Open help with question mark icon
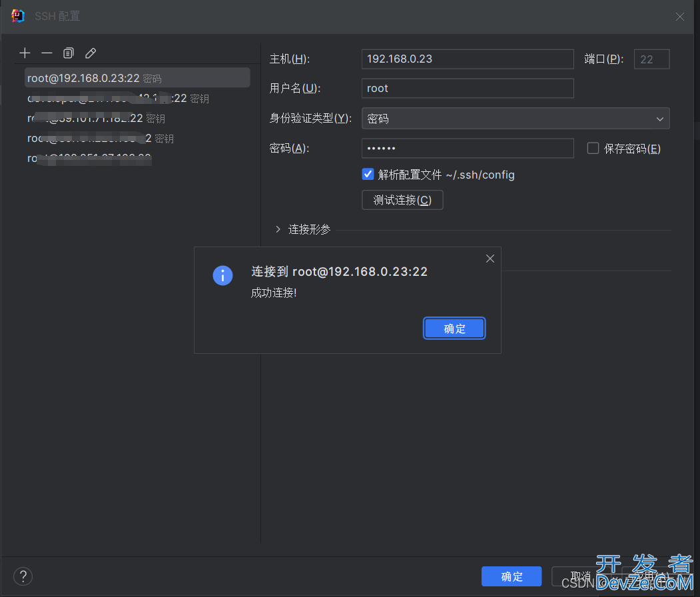Screen dimensions: 700x597 (x=23, y=576)
